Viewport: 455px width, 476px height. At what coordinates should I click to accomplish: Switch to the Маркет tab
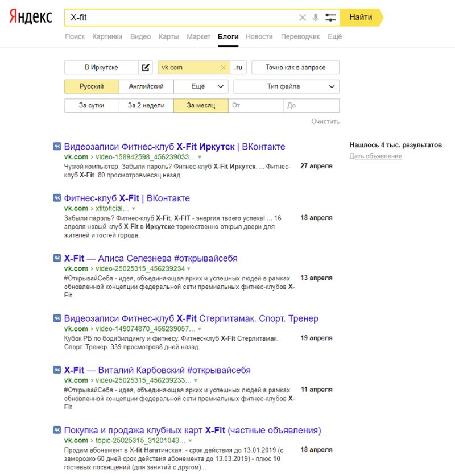(x=198, y=37)
